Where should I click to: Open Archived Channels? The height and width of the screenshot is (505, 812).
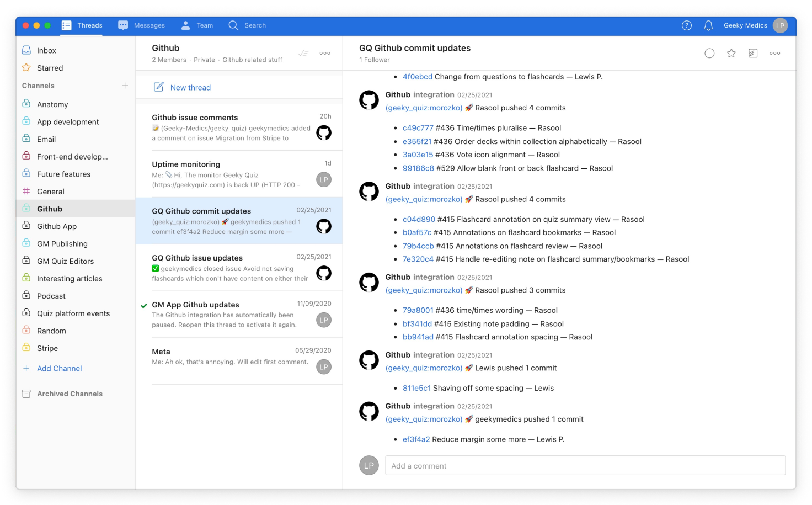[x=70, y=394]
